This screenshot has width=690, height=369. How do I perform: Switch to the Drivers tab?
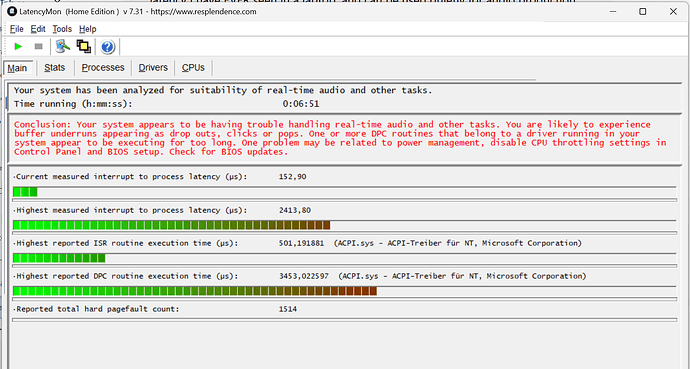point(153,68)
